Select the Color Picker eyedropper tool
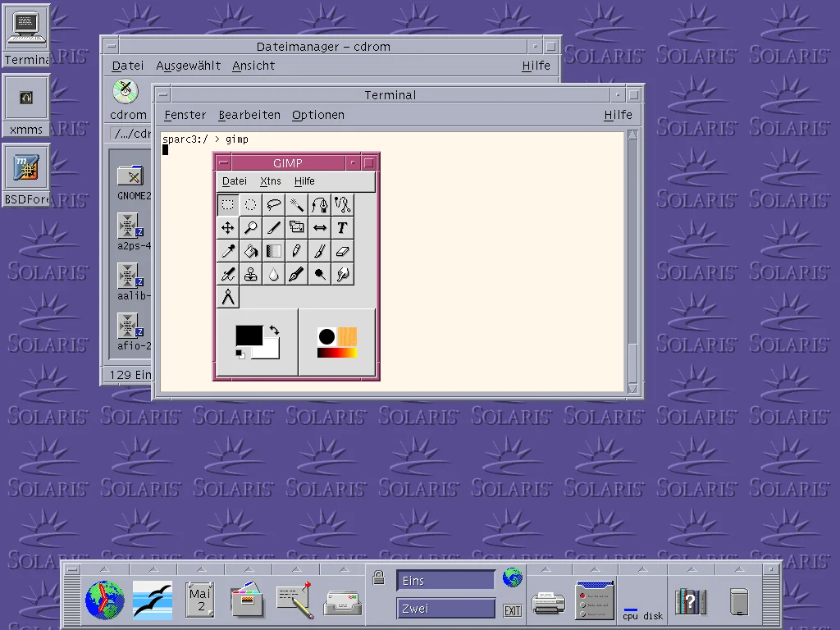The height and width of the screenshot is (630, 840). [228, 251]
